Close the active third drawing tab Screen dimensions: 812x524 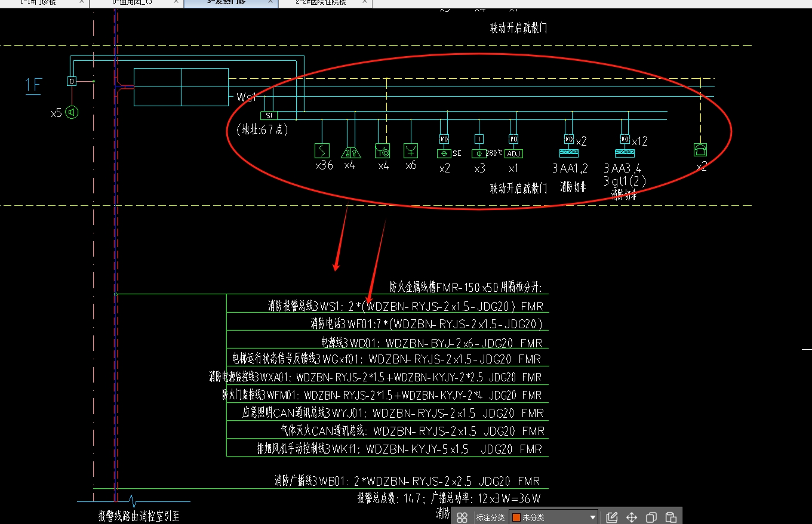pyautogui.click(x=270, y=2)
